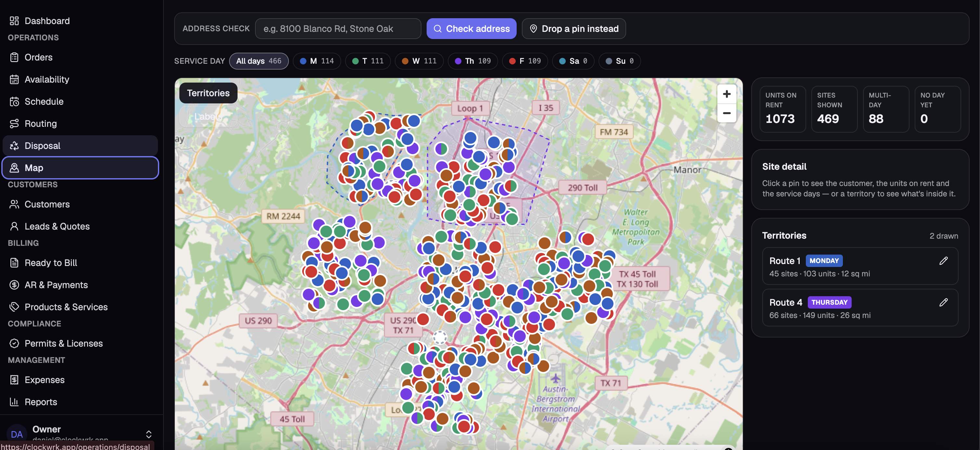The height and width of the screenshot is (450, 980).
Task: Edit Route 4 with the pencil icon
Action: (x=944, y=303)
